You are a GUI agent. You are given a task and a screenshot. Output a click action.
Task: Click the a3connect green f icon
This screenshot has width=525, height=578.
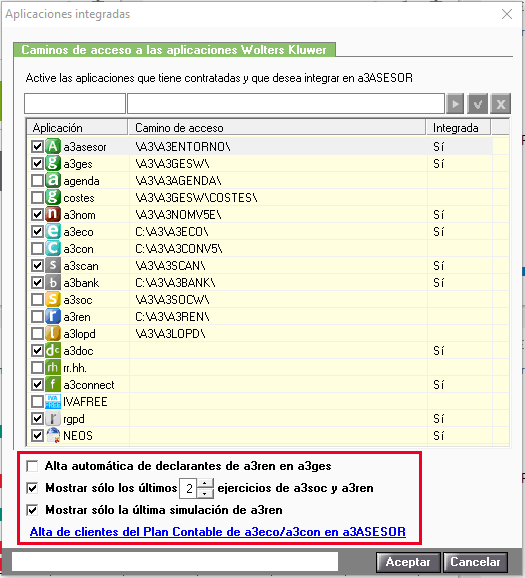[53, 384]
